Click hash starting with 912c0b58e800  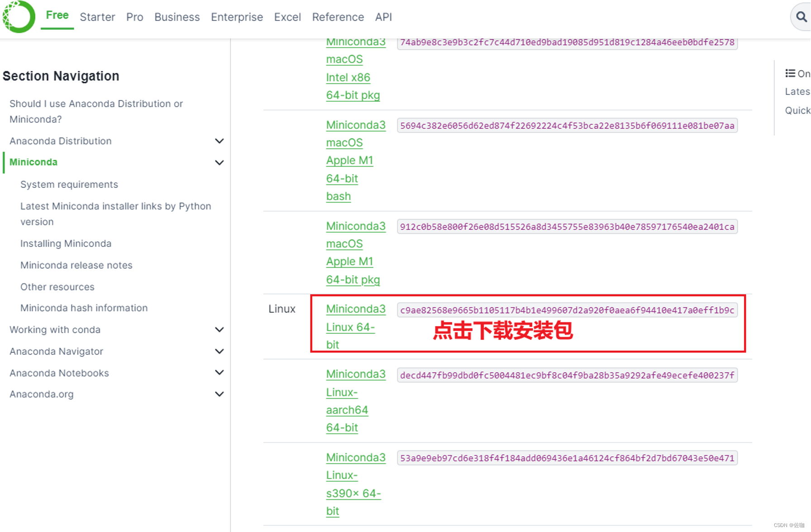[568, 227]
